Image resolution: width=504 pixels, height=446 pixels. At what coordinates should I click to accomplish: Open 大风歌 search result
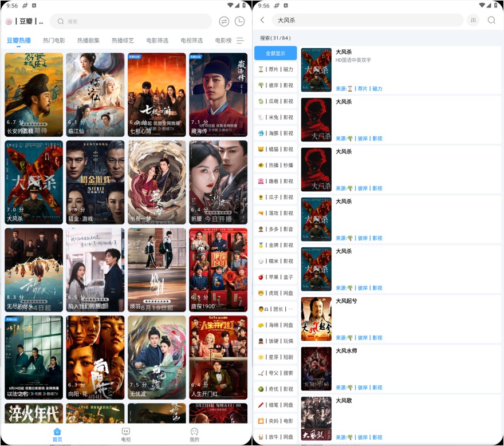400,419
